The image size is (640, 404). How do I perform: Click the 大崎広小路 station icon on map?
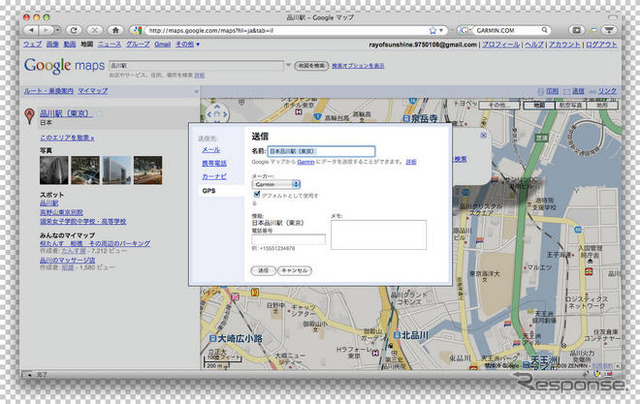(213, 338)
